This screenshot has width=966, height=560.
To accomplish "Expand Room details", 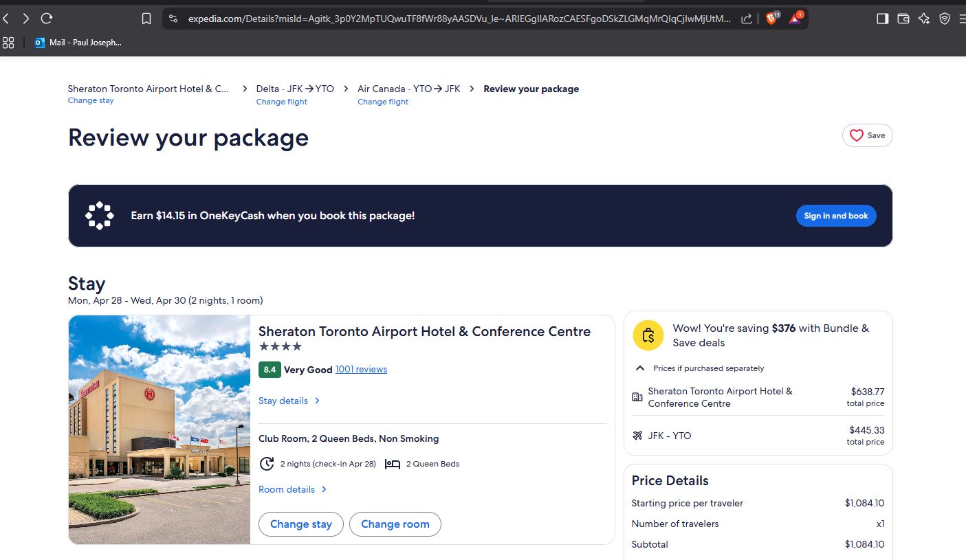I will point(292,489).
